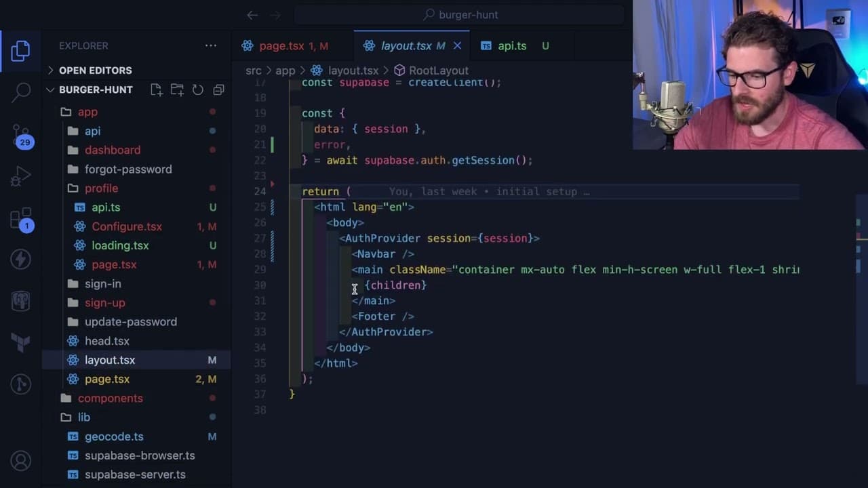Open the Explorer view in activity bar
Screen dimensions: 868x488
tap(20, 51)
